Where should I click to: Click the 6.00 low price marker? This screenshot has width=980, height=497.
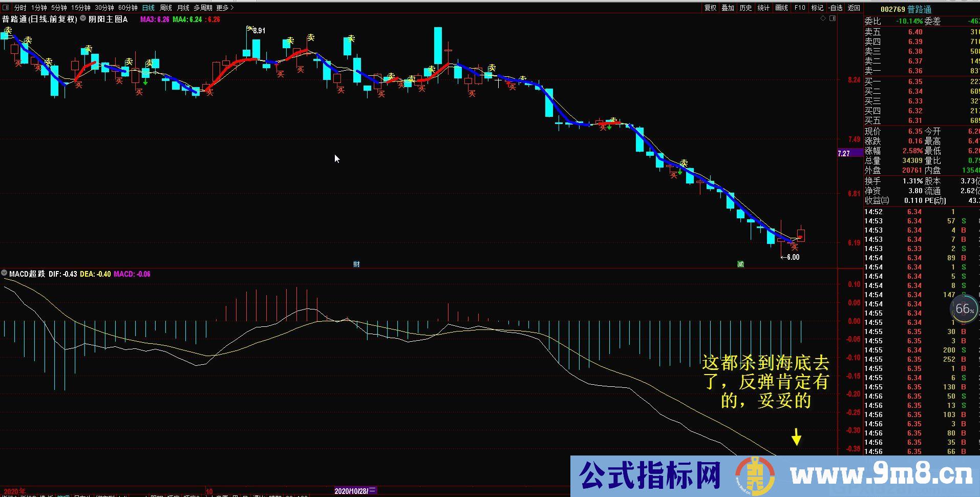point(790,257)
